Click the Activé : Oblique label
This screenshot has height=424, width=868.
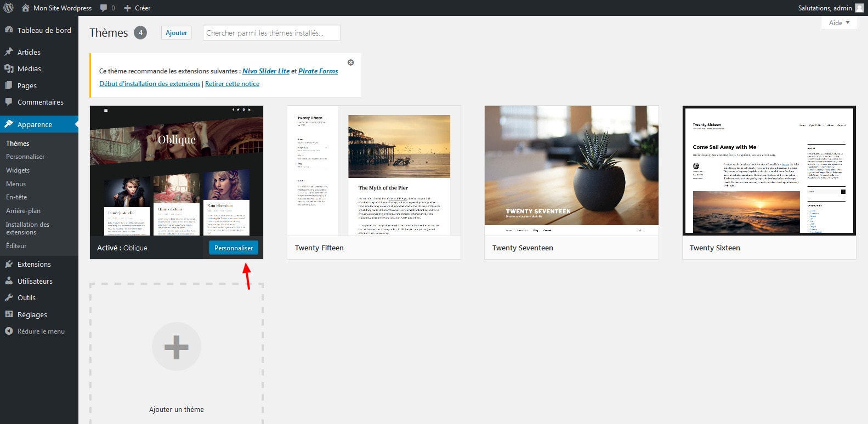(x=122, y=248)
